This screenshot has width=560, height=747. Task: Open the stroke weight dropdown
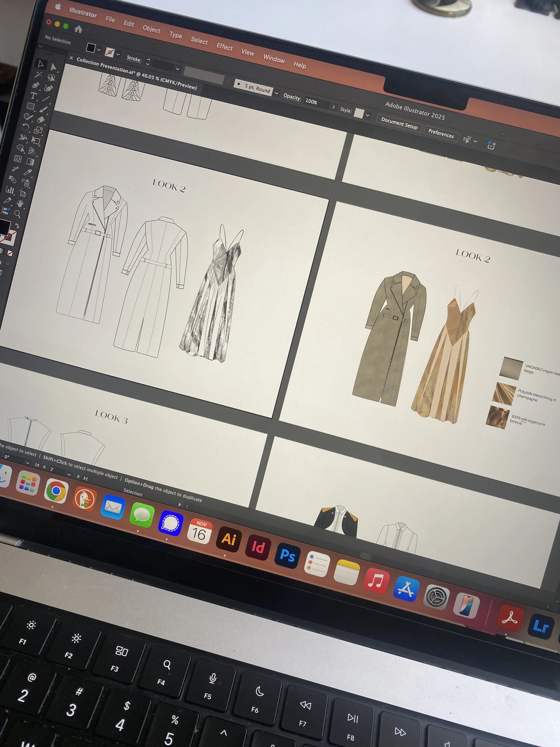tap(178, 69)
